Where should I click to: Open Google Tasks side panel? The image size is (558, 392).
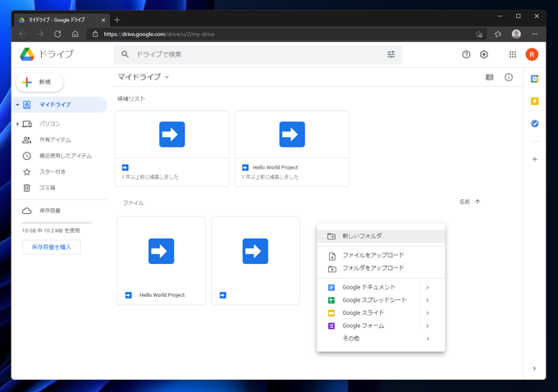point(534,124)
